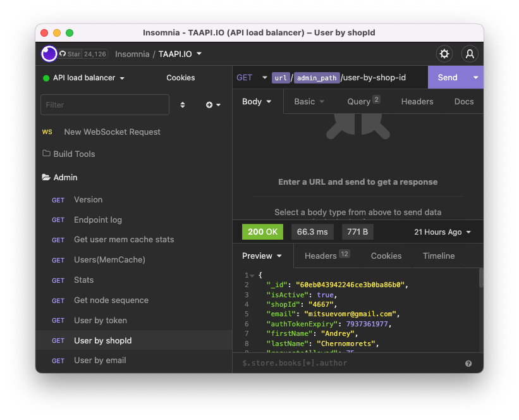Click the JSONPath filter help icon
519x420 pixels.
pos(468,363)
